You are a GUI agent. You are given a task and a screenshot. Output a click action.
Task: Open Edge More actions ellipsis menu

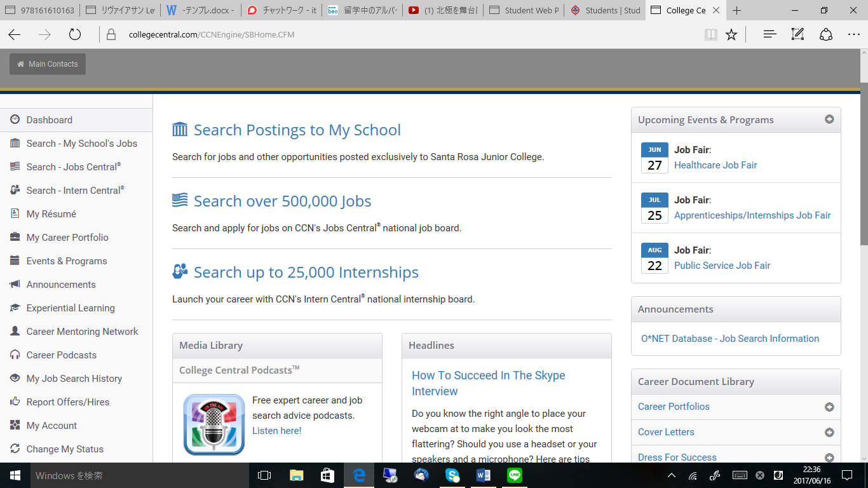click(853, 34)
